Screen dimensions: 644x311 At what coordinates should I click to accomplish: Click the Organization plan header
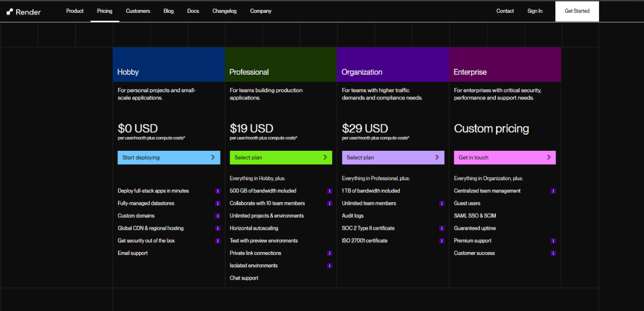393,64
